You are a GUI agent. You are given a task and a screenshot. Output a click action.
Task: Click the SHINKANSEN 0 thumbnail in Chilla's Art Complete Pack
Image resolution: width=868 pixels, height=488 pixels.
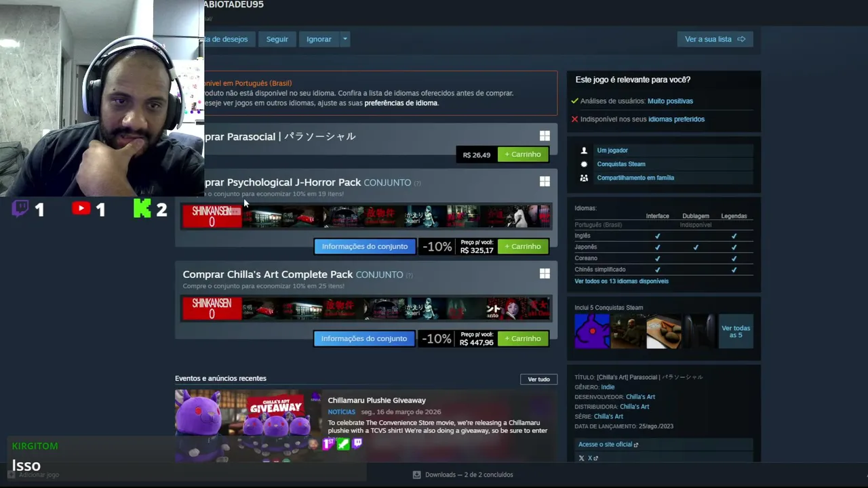pos(212,308)
